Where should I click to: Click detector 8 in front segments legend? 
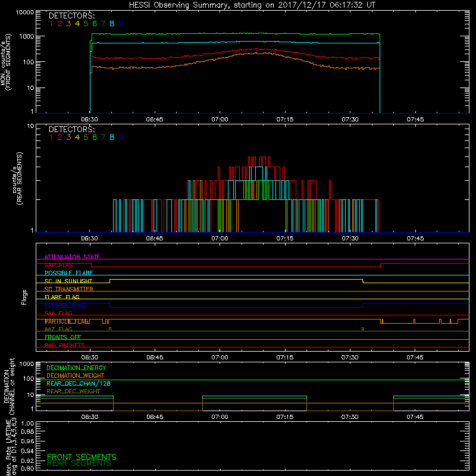(112, 24)
